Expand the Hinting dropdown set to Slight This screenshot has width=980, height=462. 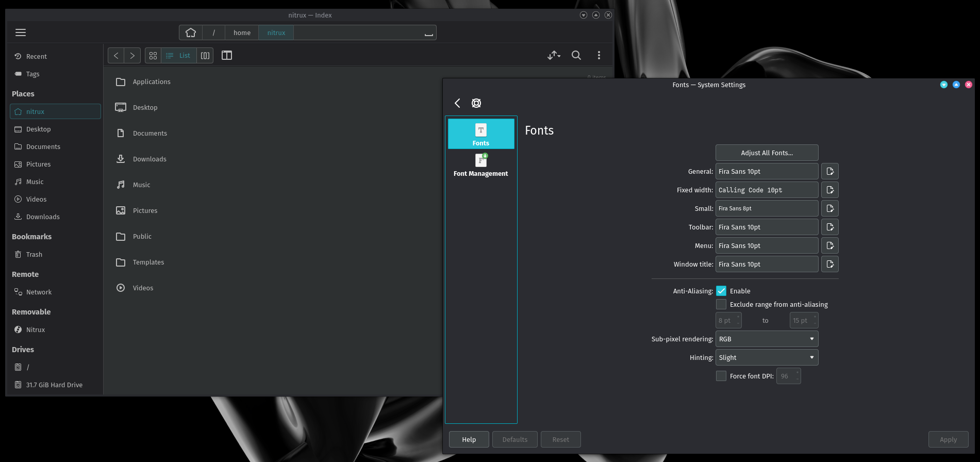coord(767,357)
